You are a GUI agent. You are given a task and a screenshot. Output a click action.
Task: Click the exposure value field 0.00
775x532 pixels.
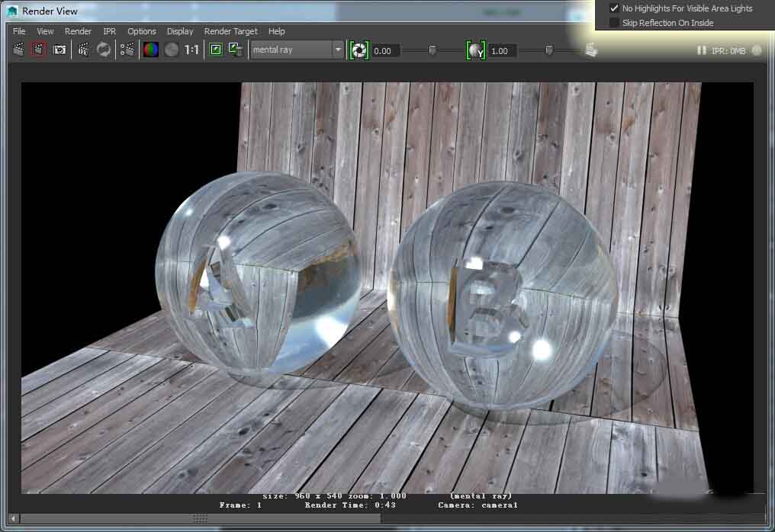[384, 51]
